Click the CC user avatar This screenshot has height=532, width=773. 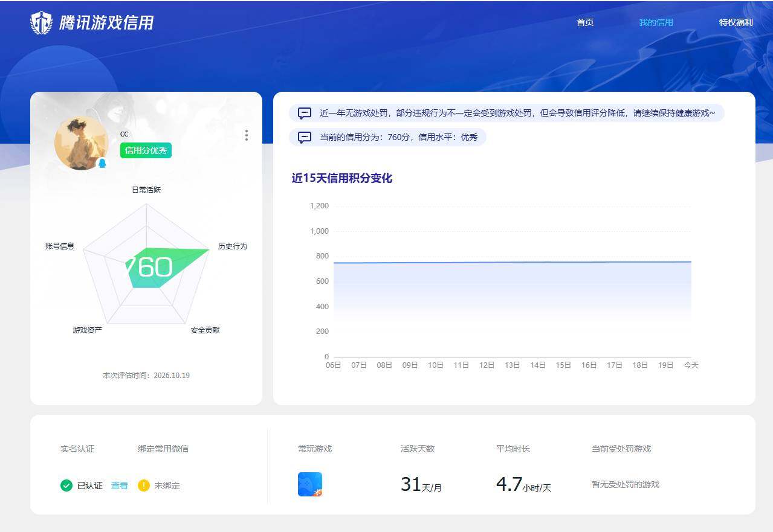tap(81, 143)
